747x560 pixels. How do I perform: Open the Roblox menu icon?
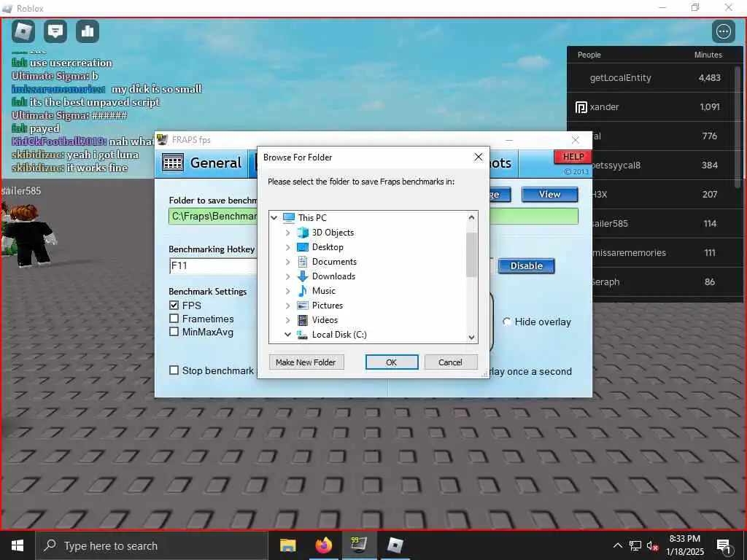coord(23,31)
